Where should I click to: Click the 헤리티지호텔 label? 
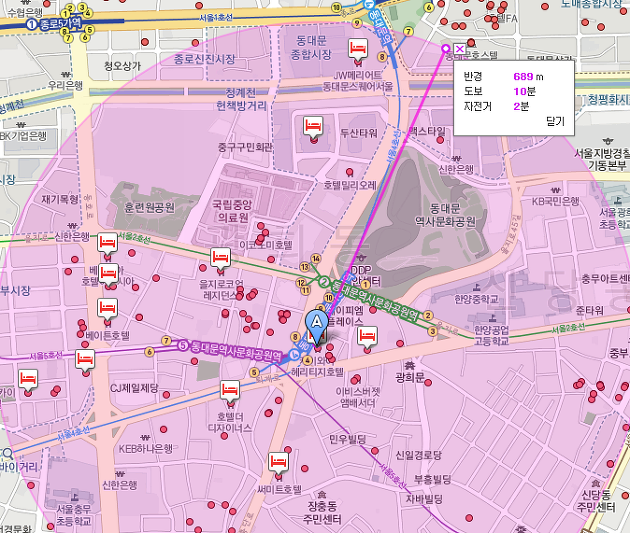[317, 372]
